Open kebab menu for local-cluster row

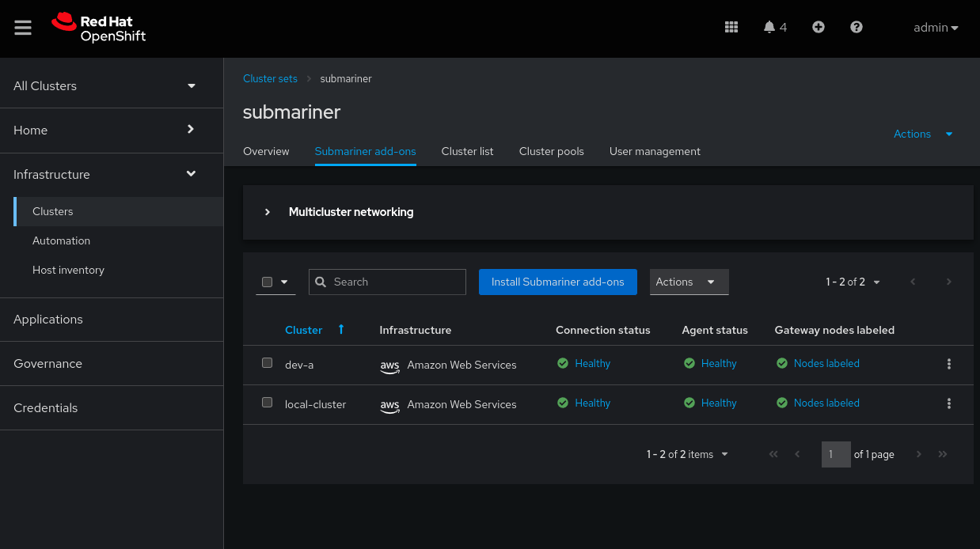point(948,403)
